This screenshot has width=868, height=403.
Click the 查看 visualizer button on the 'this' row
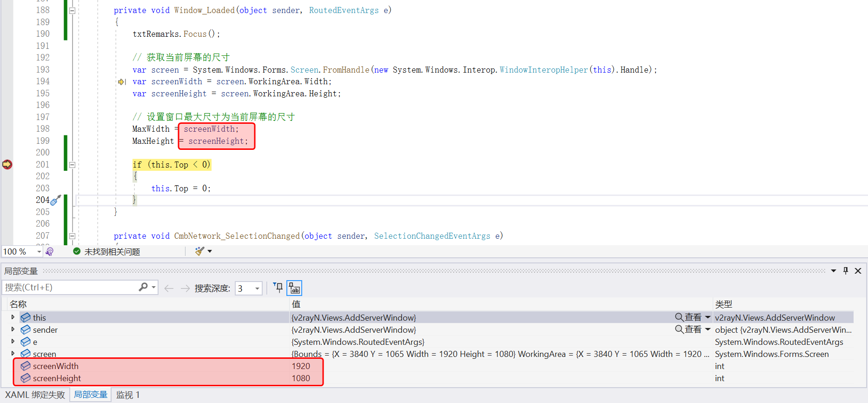(x=688, y=317)
